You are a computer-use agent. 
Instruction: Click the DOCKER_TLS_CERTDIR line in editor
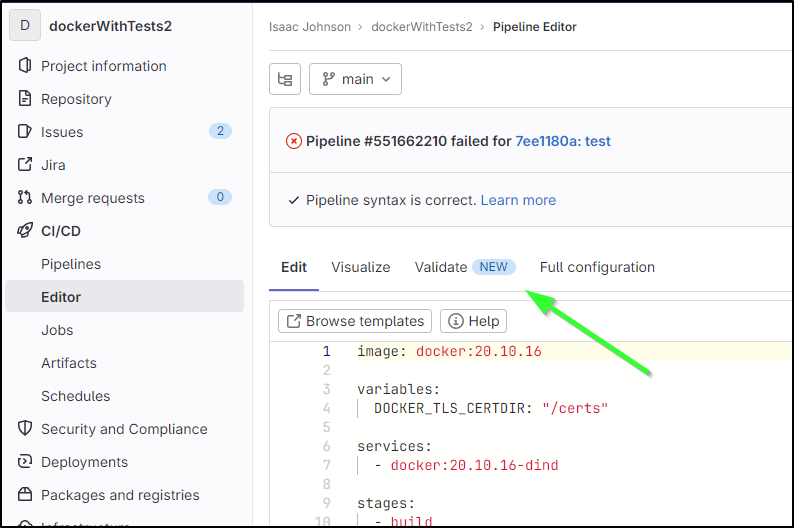[491, 408]
